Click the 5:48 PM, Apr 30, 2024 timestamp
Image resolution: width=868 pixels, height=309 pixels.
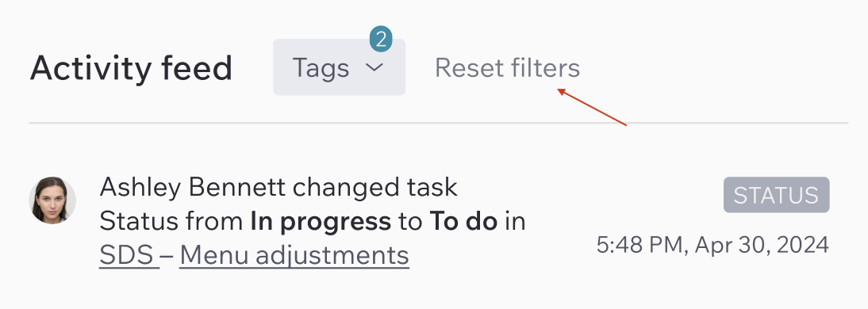[x=712, y=245]
